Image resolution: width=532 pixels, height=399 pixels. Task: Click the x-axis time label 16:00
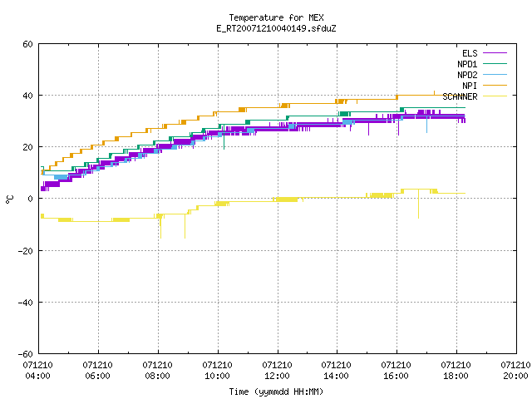(x=396, y=376)
